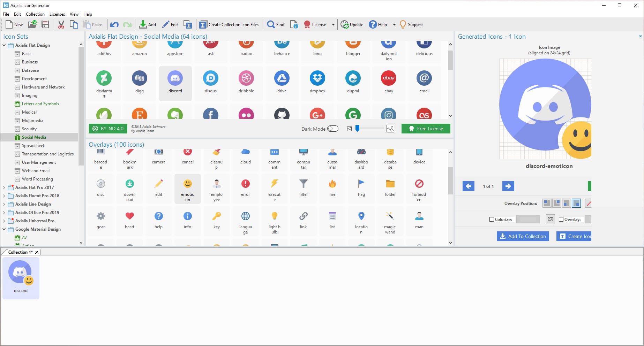644x346 pixels.
Task: Close the Collection 1* tab
Action: (x=37, y=252)
